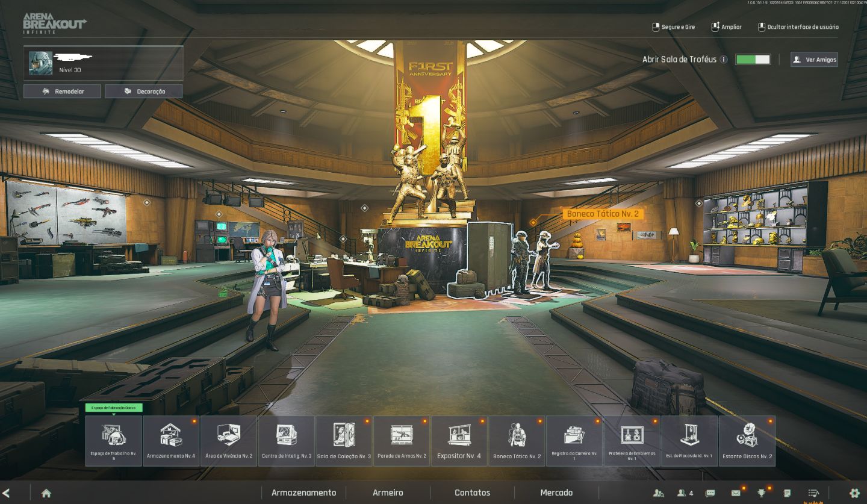
Task: Select Prateleira de Emblemas Nv. 1 tile
Action: (x=632, y=441)
